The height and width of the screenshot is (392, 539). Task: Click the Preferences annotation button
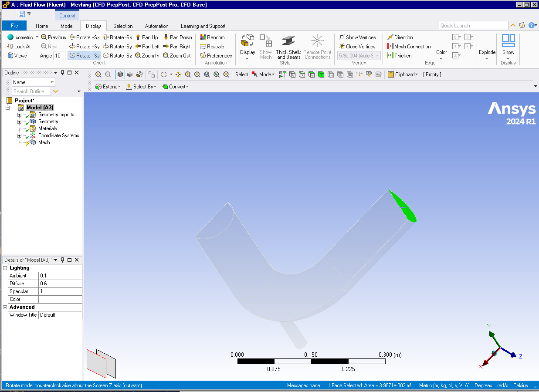click(x=203, y=56)
